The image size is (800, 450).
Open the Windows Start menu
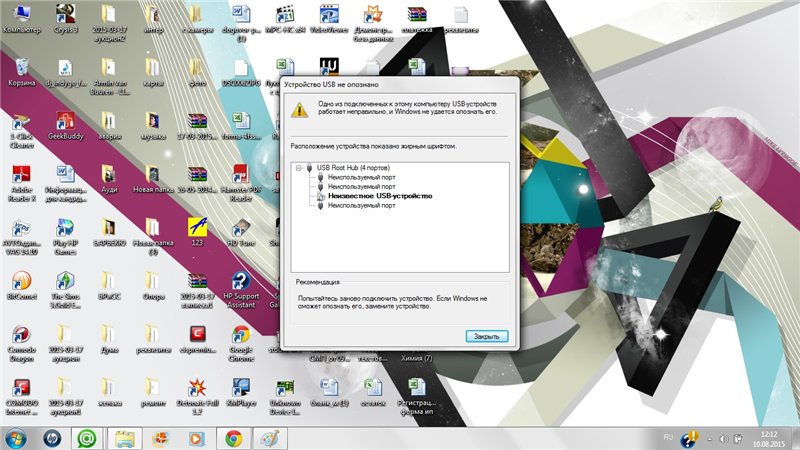(17, 438)
